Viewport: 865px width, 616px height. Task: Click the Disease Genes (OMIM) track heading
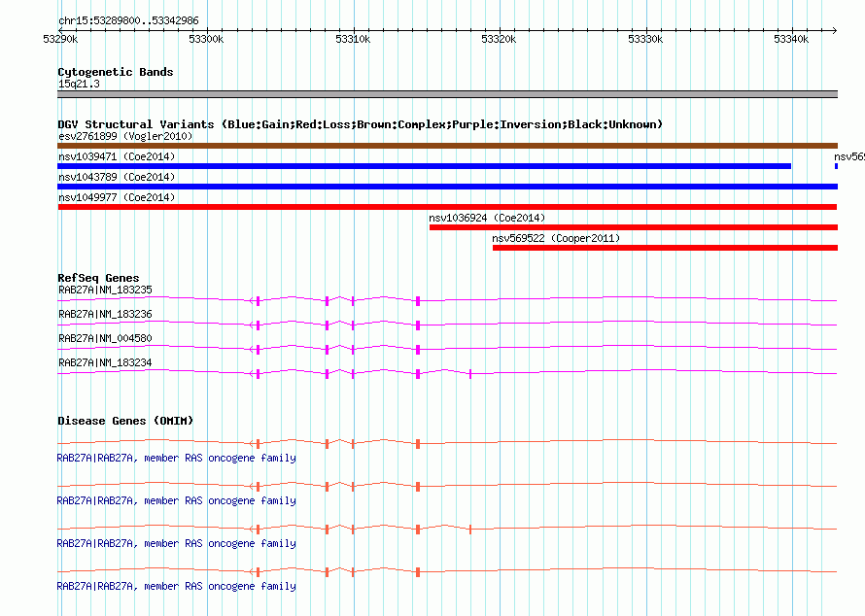[x=125, y=421]
